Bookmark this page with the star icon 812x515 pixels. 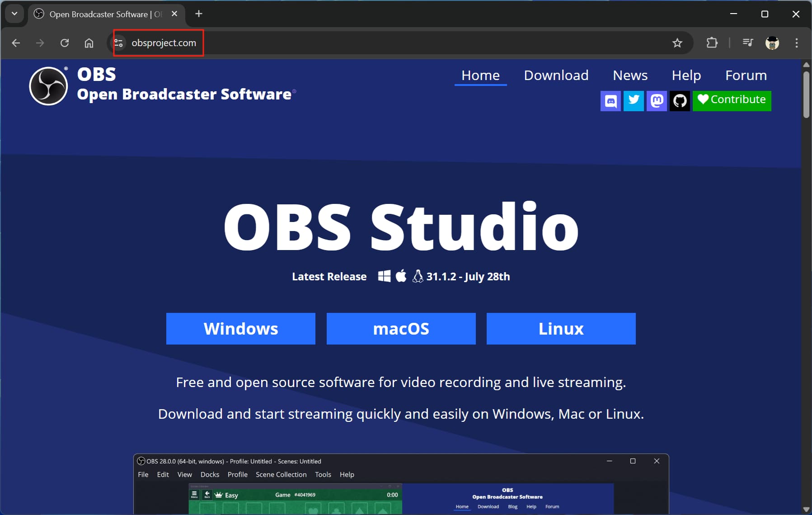click(677, 43)
